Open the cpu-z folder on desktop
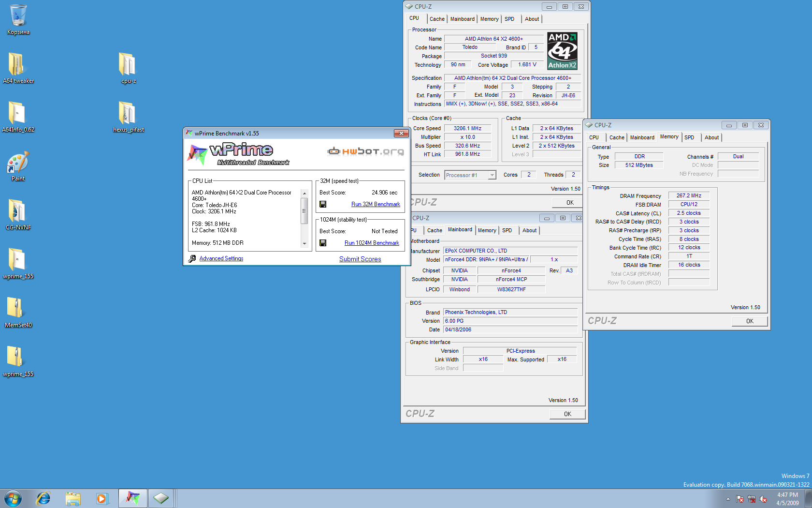 [x=128, y=68]
